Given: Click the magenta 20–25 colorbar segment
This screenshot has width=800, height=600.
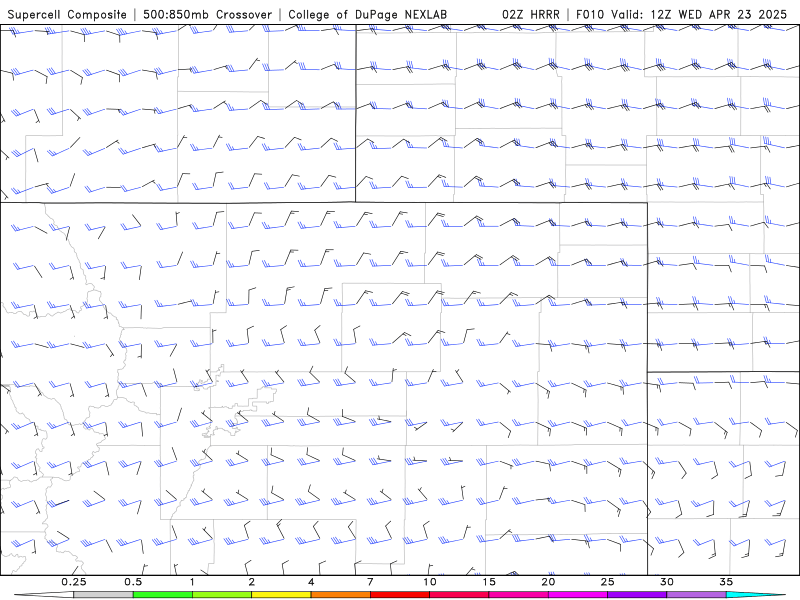Looking at the screenshot, I should 578,595.
